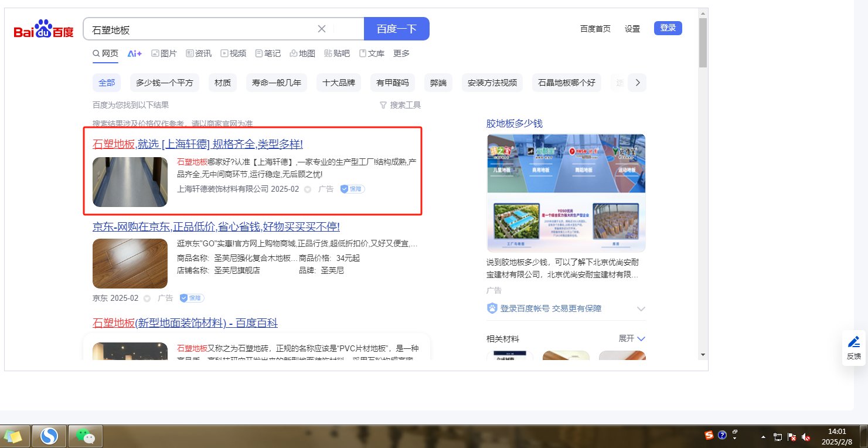Image resolution: width=868 pixels, height=448 pixels.
Task: Click the 上海轩德 ad floor thumbnail
Action: 130,182
